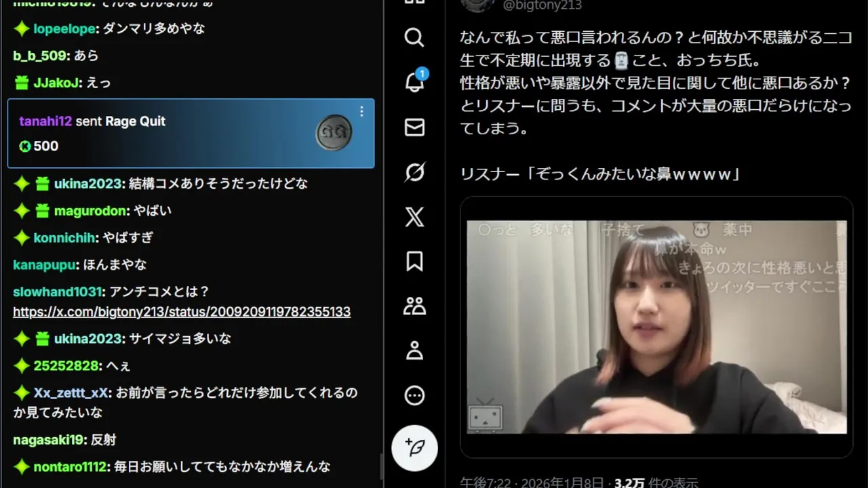Click username 25252828 in chat
868x488 pixels.
pyautogui.click(x=65, y=366)
